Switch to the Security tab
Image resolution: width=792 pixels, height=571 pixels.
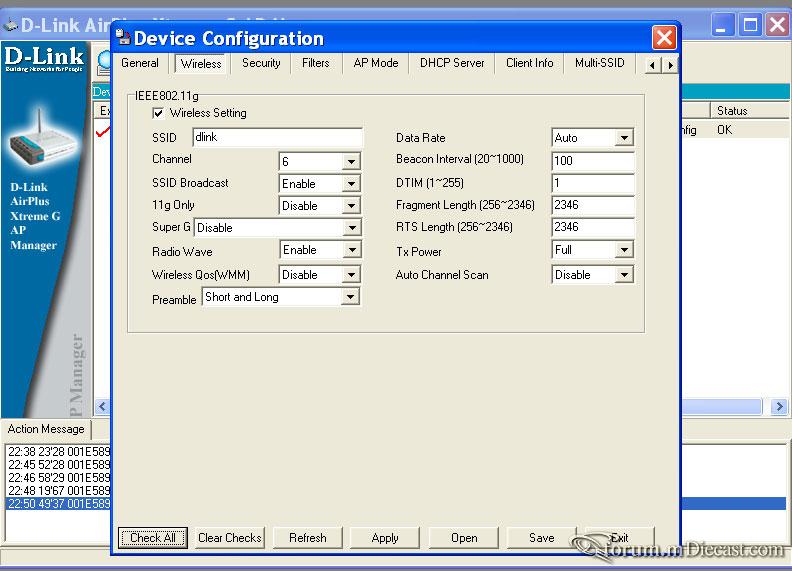pyautogui.click(x=261, y=63)
